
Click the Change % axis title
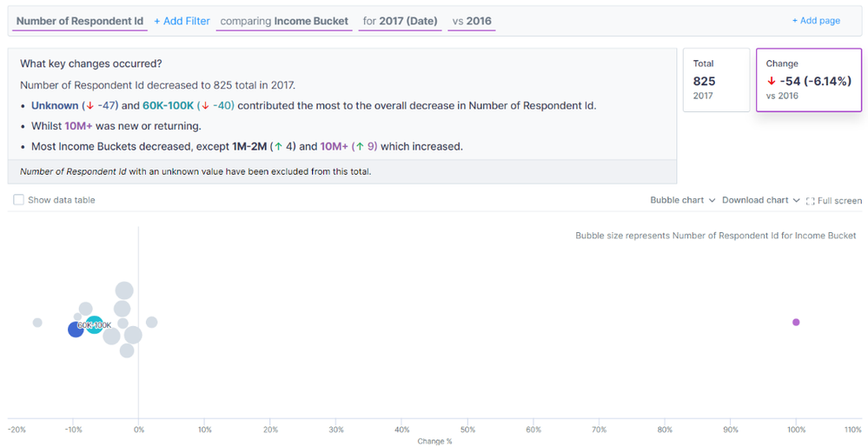434,442
